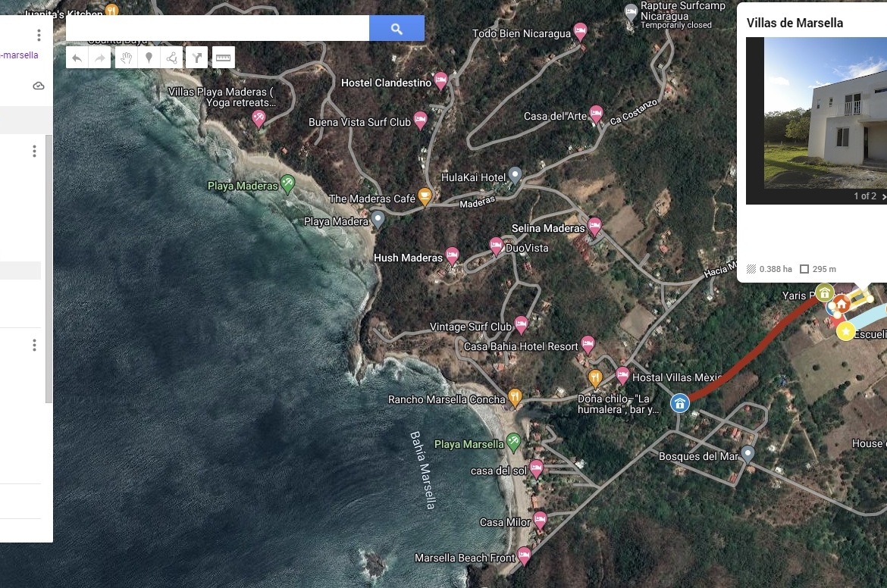This screenshot has height=588, width=887.
Task: Select the red drawn route line
Action: pos(758,352)
